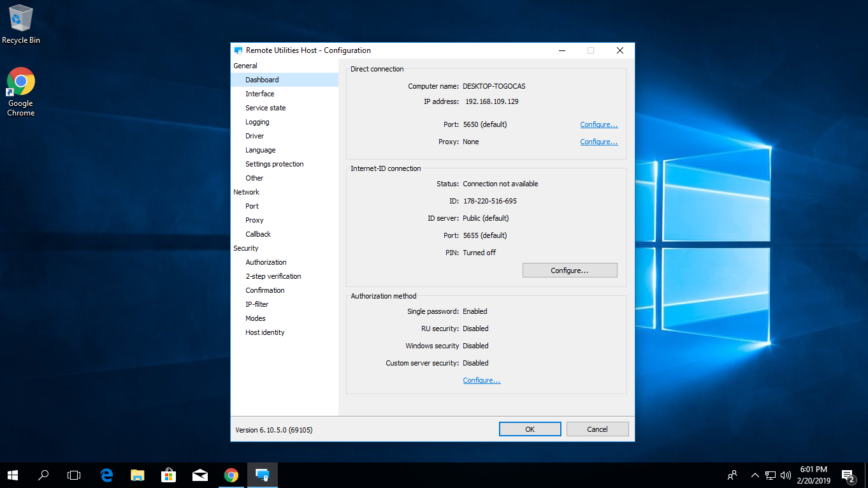This screenshot has height=488, width=868.
Task: Open the 2-step verification settings page
Action: (x=273, y=276)
